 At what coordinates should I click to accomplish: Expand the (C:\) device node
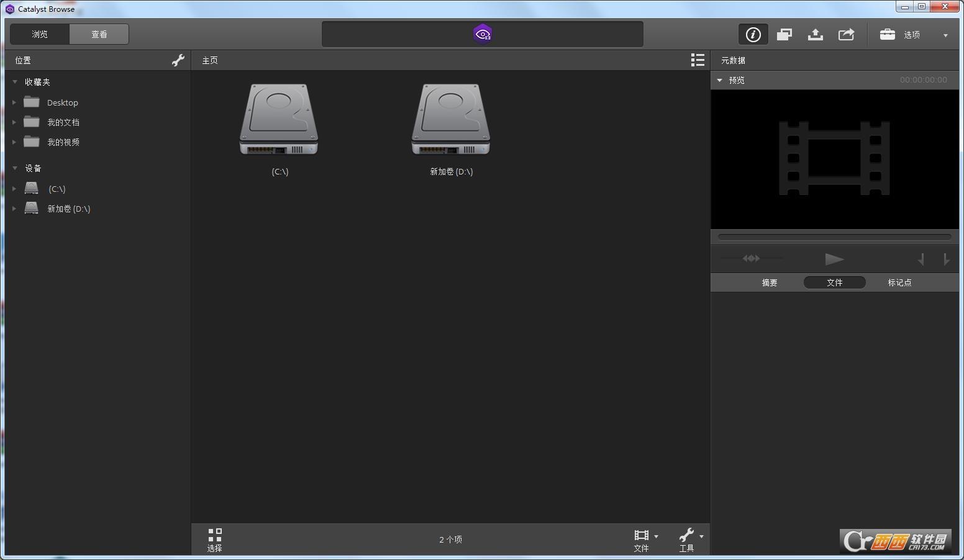(14, 189)
